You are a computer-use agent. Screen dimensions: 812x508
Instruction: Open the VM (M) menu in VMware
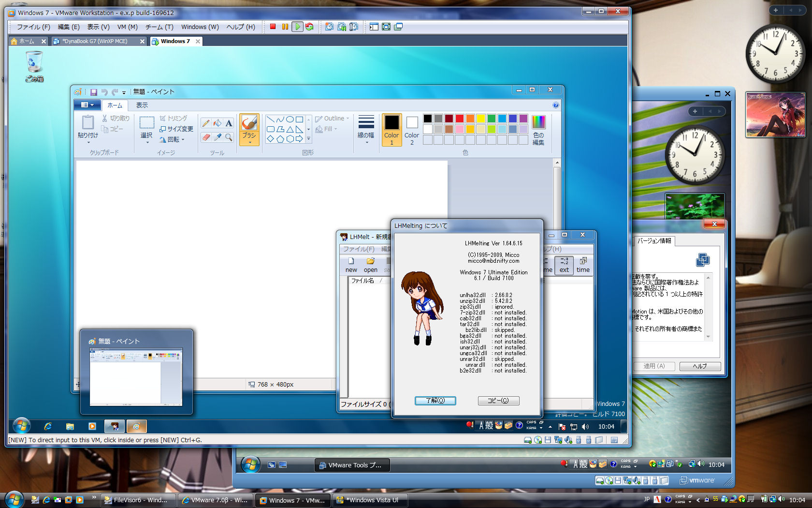[128, 27]
